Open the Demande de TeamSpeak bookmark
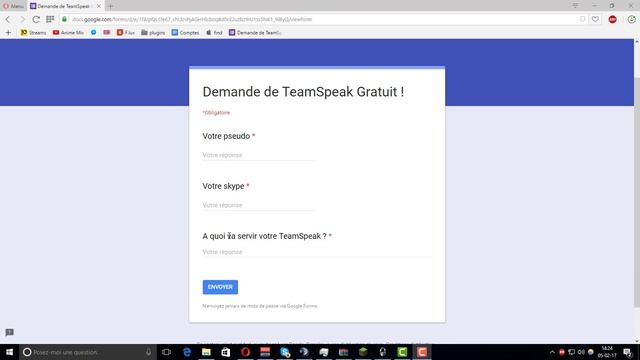The width and height of the screenshot is (640, 360). pyautogui.click(x=255, y=32)
